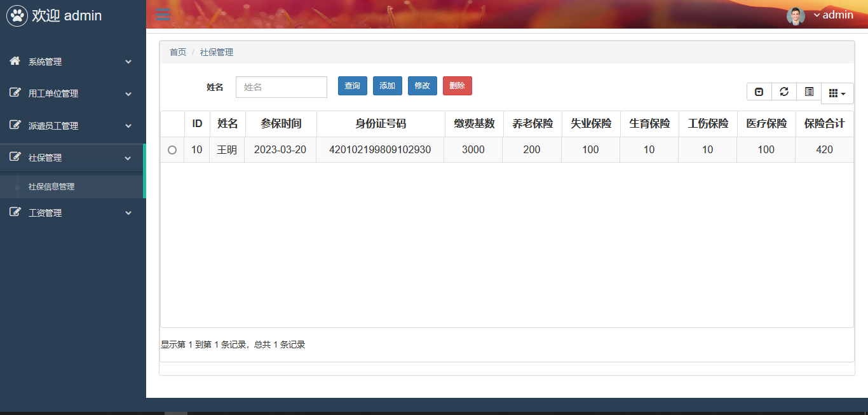
Task: Click the 生育保险 column header
Action: point(649,124)
